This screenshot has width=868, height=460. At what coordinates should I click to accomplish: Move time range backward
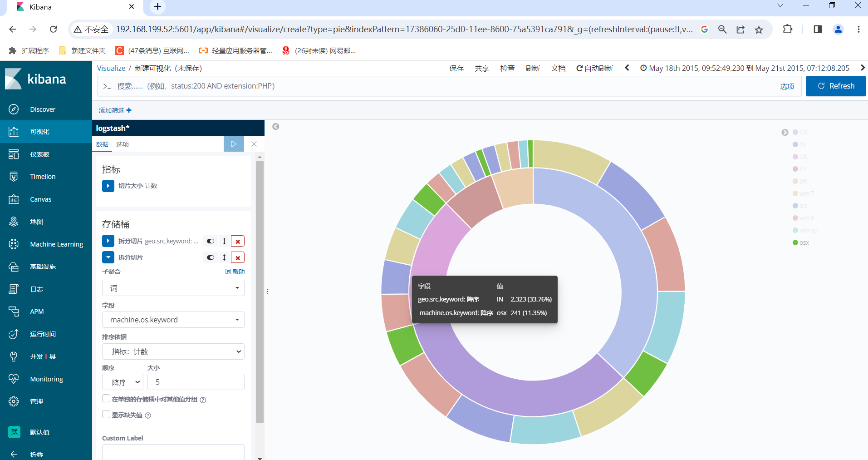point(627,68)
